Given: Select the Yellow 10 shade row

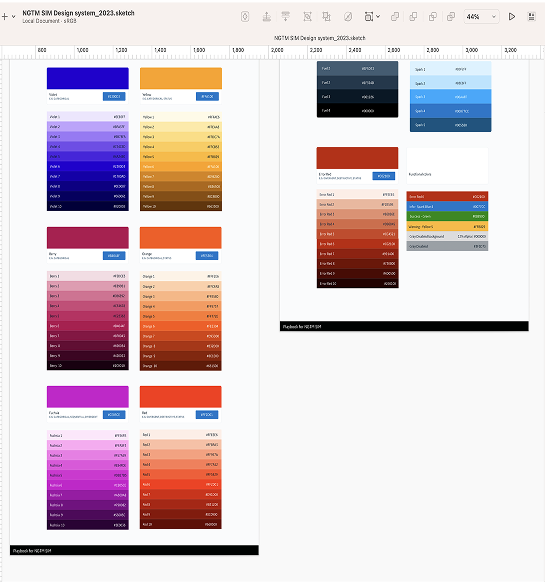Looking at the screenshot, I should 181,206.
